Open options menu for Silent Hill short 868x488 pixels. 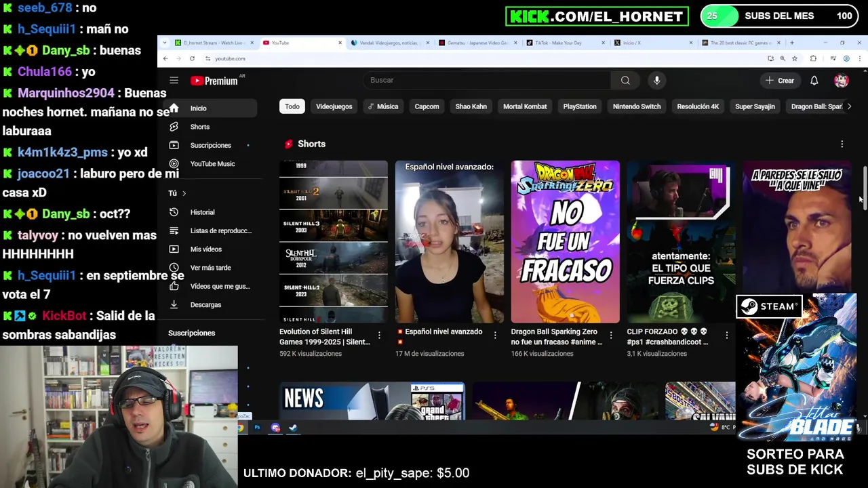379,335
